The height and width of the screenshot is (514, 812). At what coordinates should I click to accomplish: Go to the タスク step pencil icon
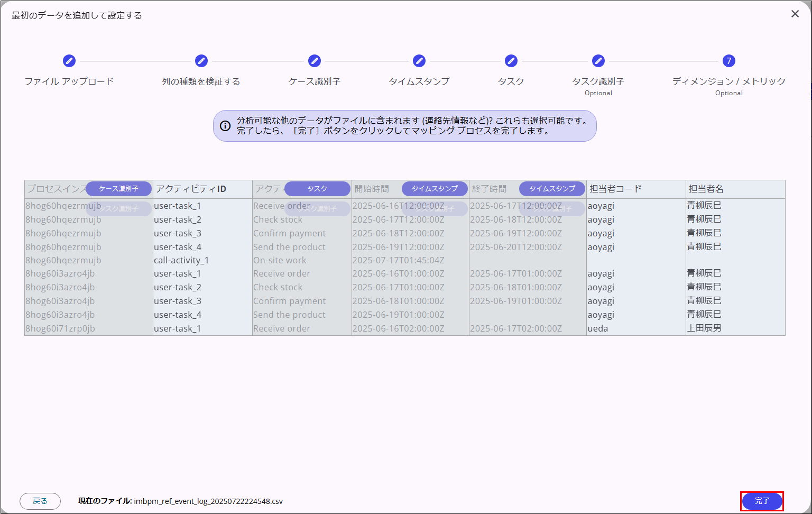click(x=511, y=61)
